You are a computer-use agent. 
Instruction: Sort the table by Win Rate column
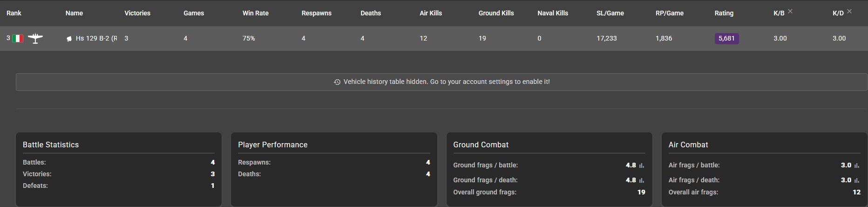(255, 13)
